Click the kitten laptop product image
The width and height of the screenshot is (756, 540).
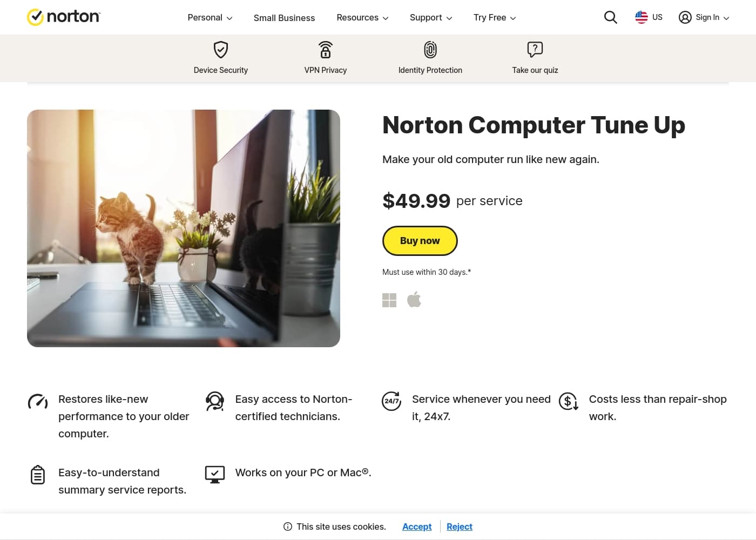click(184, 227)
